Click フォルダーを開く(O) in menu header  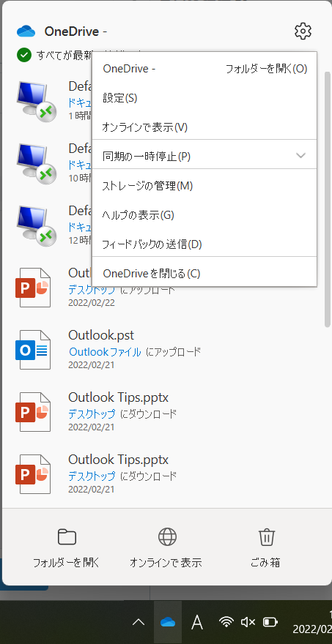(266, 69)
